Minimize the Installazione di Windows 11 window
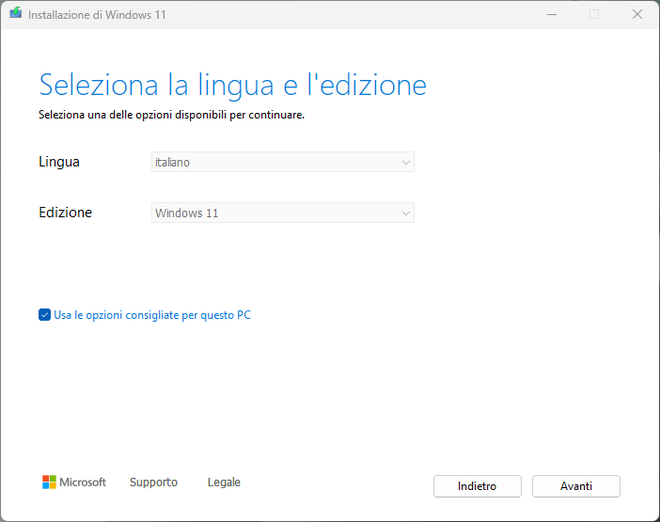Screen dimensions: 660x522 (x=552, y=14)
